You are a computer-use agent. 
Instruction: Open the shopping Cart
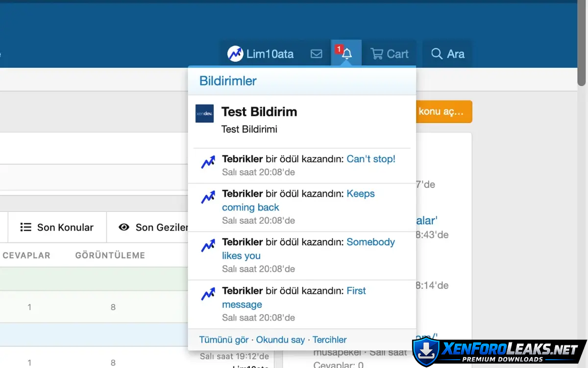(x=390, y=53)
